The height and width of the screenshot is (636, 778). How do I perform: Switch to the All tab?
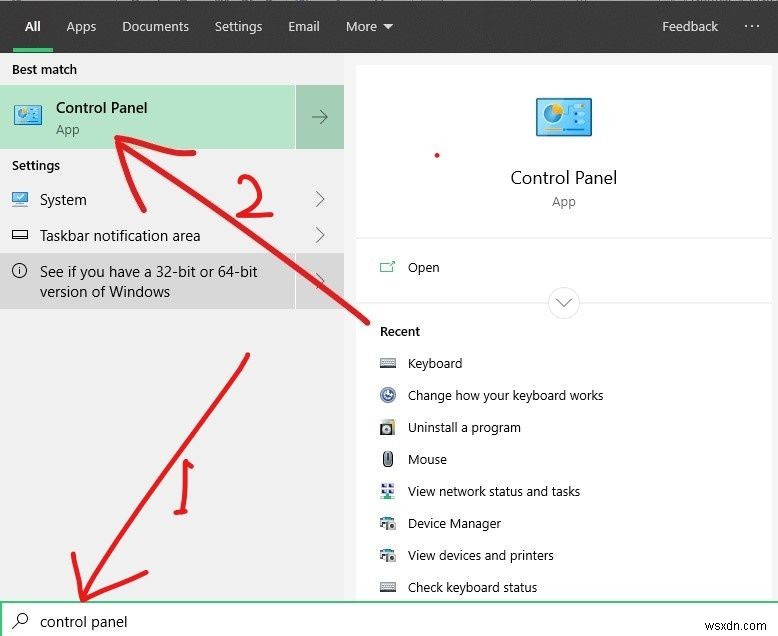coord(33,26)
